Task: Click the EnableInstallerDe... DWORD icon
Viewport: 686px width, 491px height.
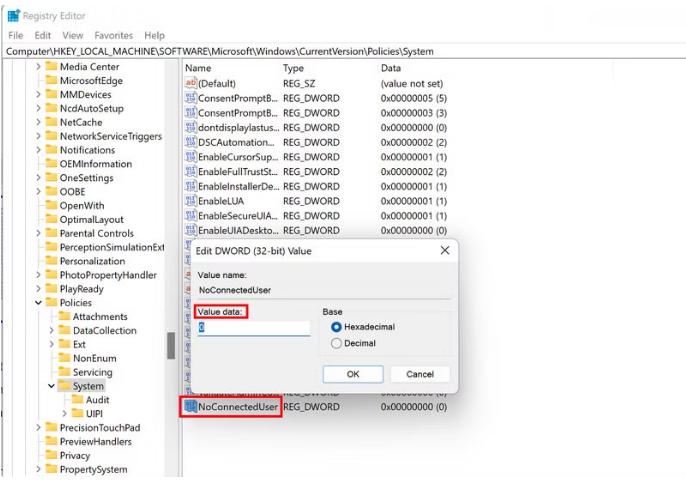Action: (x=191, y=186)
